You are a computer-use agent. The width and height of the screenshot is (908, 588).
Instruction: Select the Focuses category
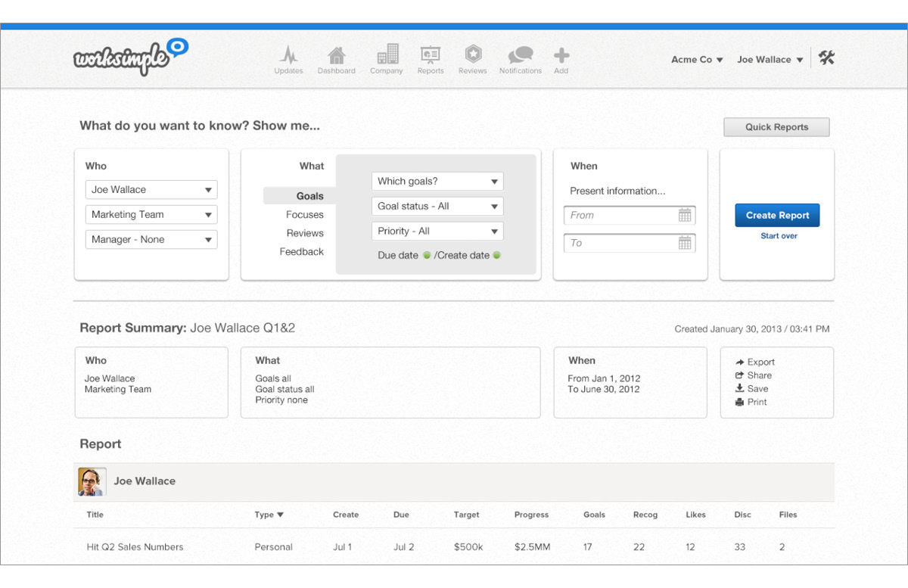(x=304, y=215)
